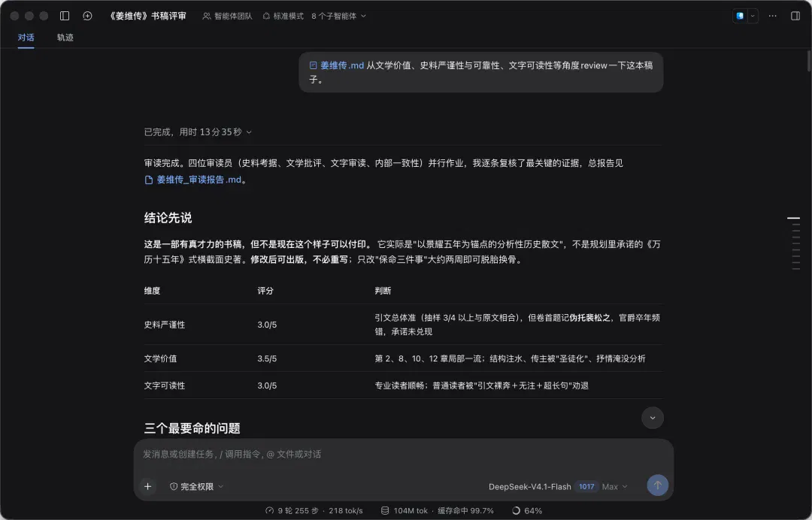
Task: Open the three-dot more options menu
Action: point(773,16)
